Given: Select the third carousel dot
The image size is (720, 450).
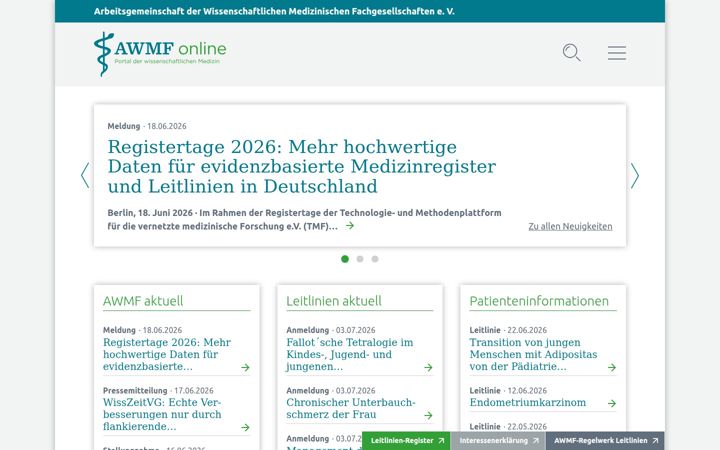Looking at the screenshot, I should coord(375,259).
